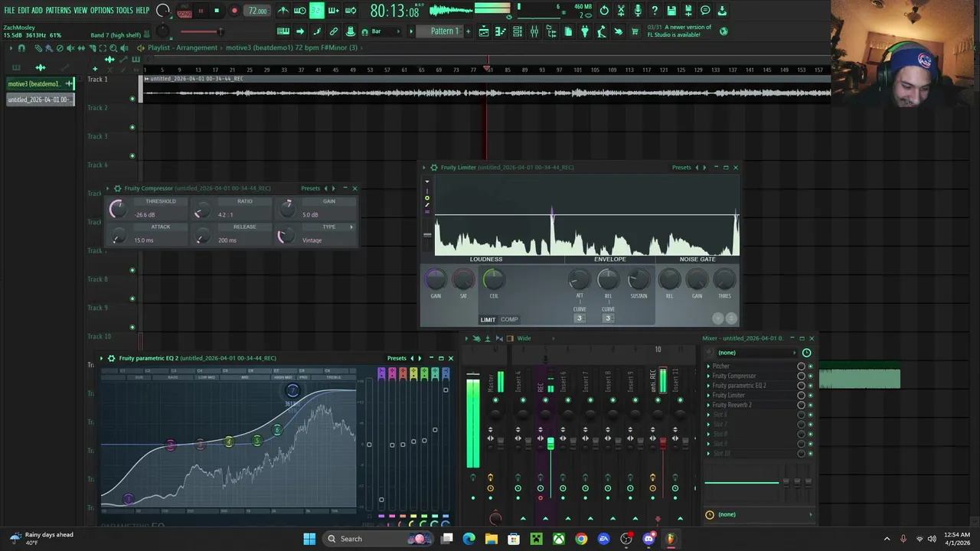The height and width of the screenshot is (551, 980).
Task: Open Fruity Limiter Presets menu
Action: 681,168
